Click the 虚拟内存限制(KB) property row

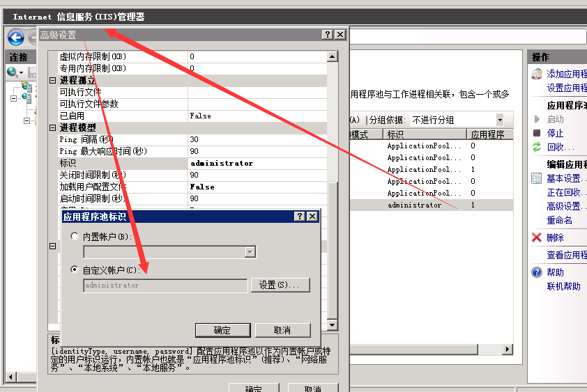click(x=192, y=56)
